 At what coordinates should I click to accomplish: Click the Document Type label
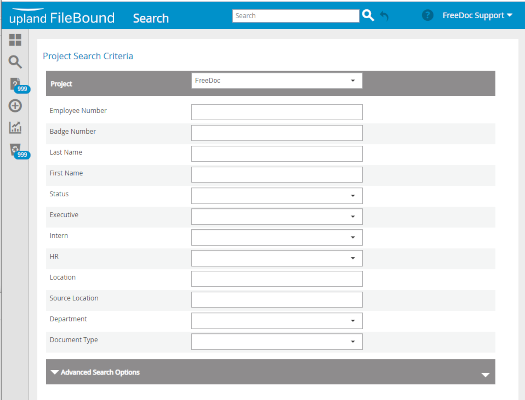pos(74,340)
